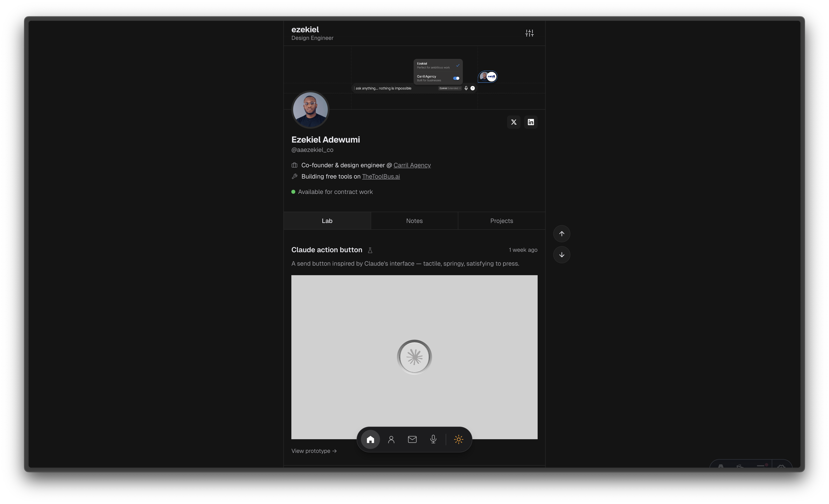Open the Carril Agency link
Image resolution: width=829 pixels, height=504 pixels.
[412, 165]
